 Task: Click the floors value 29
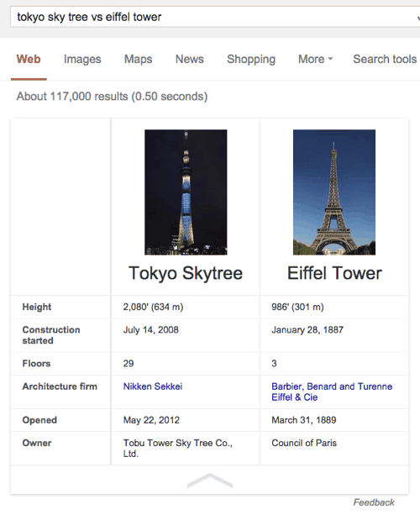tap(129, 363)
